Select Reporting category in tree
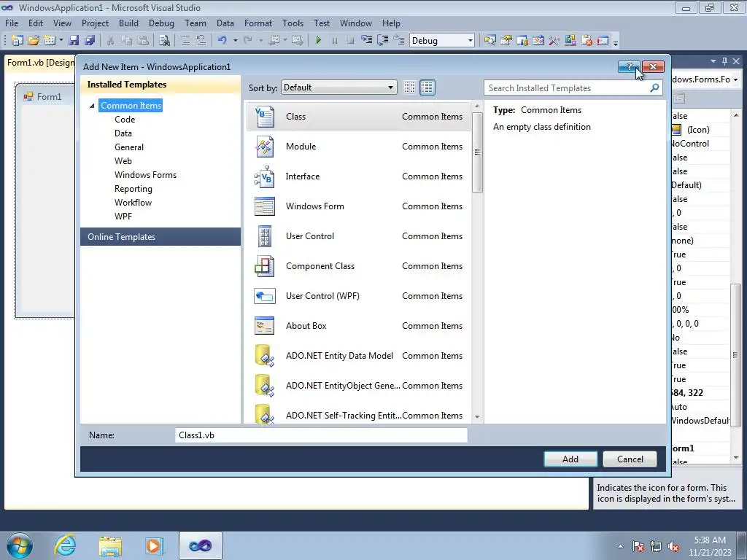This screenshot has width=747, height=560. coord(133,189)
